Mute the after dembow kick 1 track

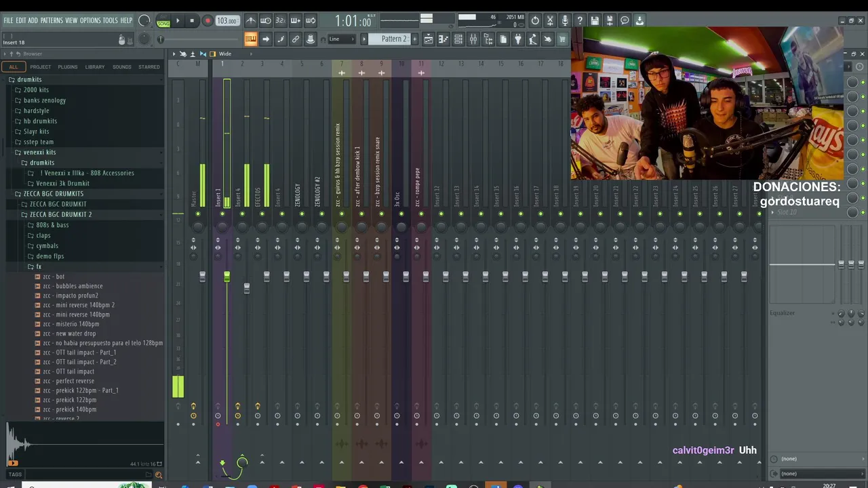(361, 214)
